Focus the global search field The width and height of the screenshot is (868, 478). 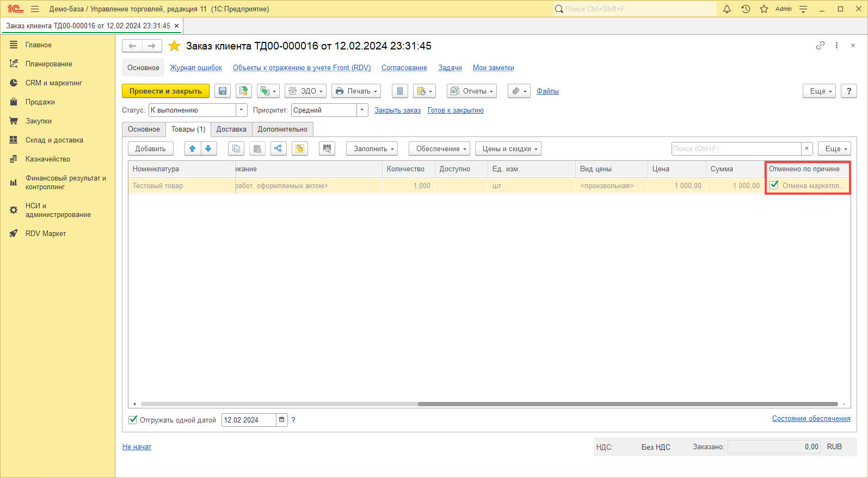click(x=635, y=9)
